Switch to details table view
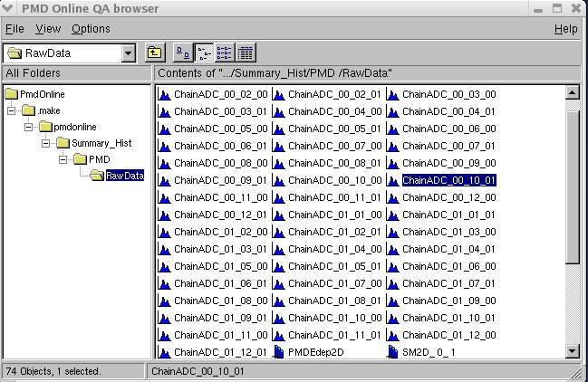 (246, 53)
